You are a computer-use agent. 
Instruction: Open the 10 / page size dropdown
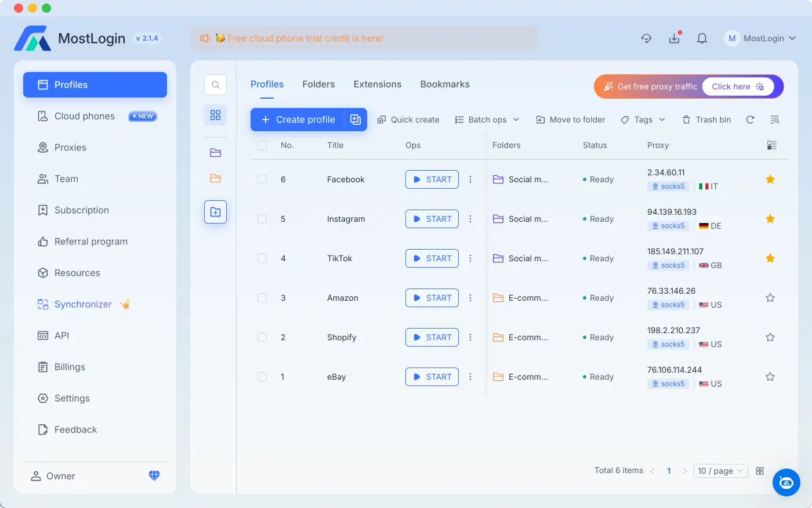[720, 471]
